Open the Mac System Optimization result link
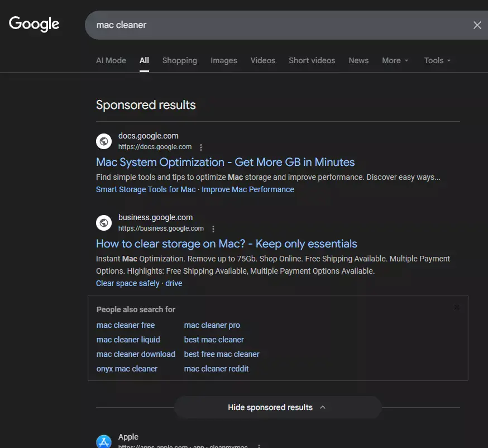The width and height of the screenshot is (488, 448). (x=225, y=162)
